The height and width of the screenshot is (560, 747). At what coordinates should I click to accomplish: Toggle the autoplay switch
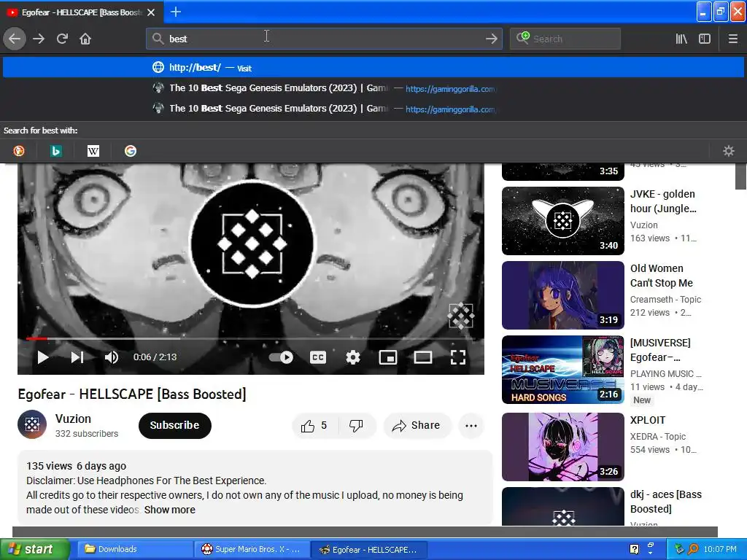281,357
